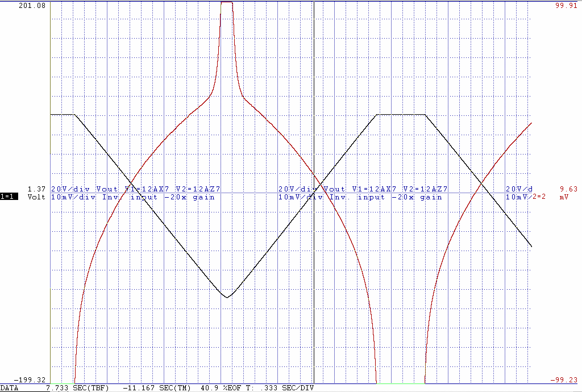The height and width of the screenshot is (392, 582).
Task: Click the mV unit label on right
Action: [564, 197]
